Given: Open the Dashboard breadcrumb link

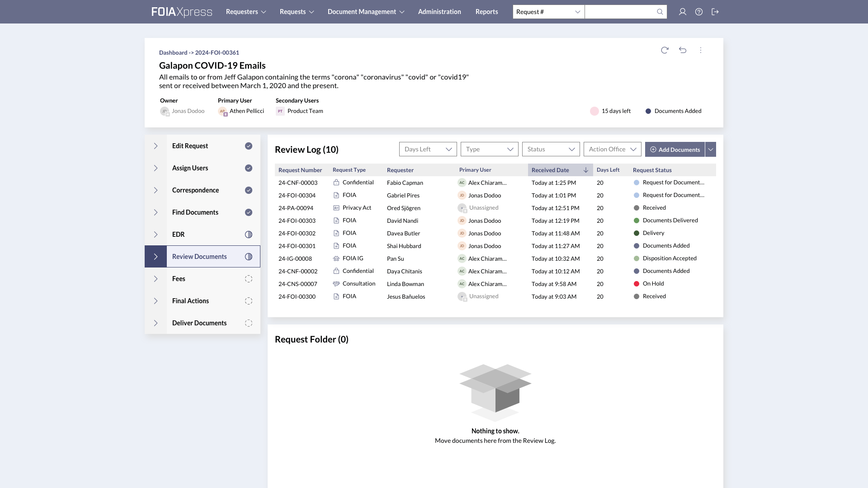Looking at the screenshot, I should coord(173,52).
